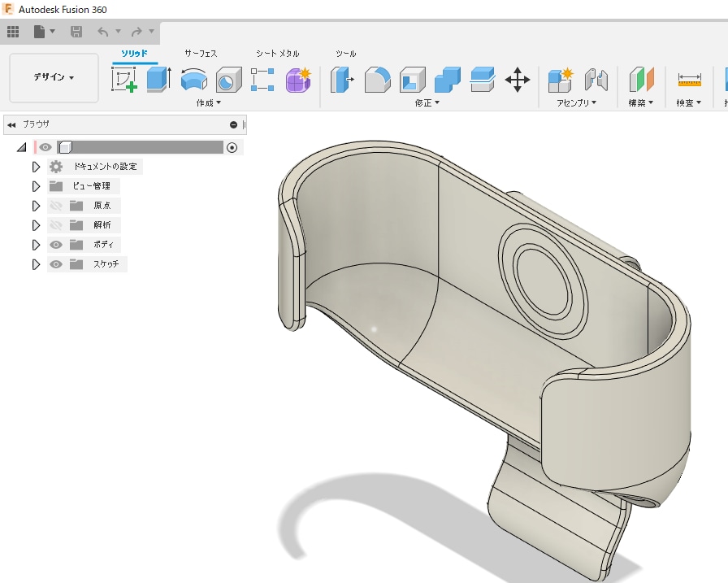Open file menu dropdown arrow

pyautogui.click(x=53, y=31)
